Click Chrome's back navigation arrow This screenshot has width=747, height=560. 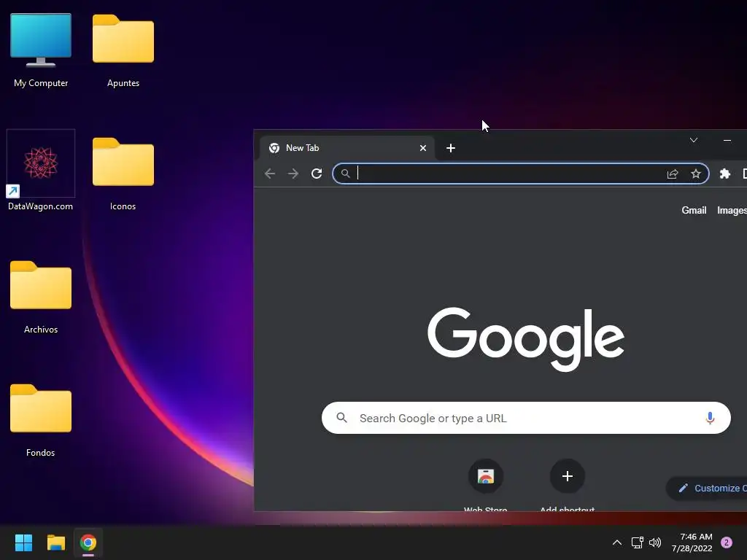coord(270,174)
